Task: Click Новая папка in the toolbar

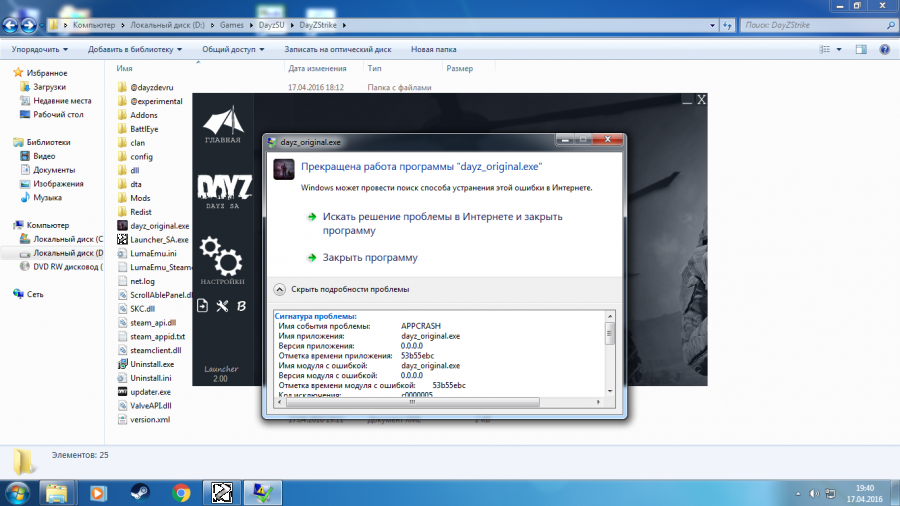Action: 433,48
